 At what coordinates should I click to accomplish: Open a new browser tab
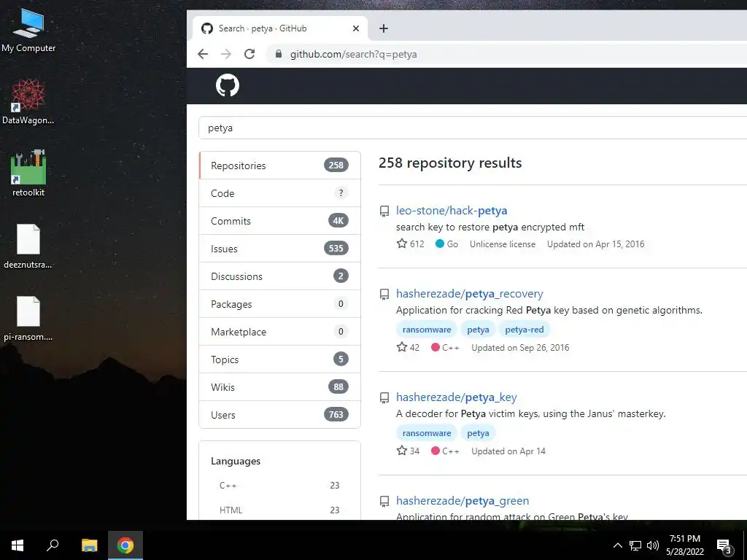tap(384, 28)
